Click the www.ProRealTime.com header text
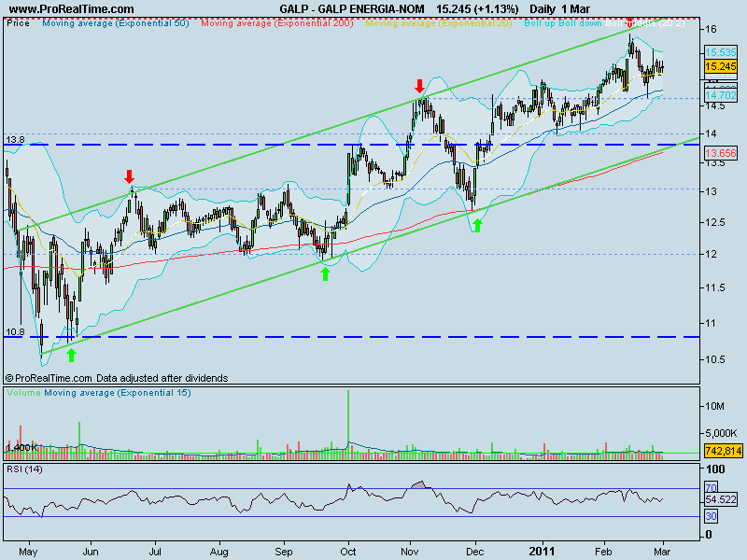This screenshot has height=560, width=747. point(72,9)
